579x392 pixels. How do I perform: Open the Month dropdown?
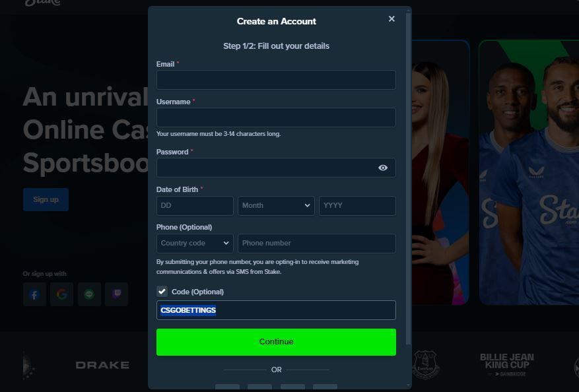coord(276,206)
